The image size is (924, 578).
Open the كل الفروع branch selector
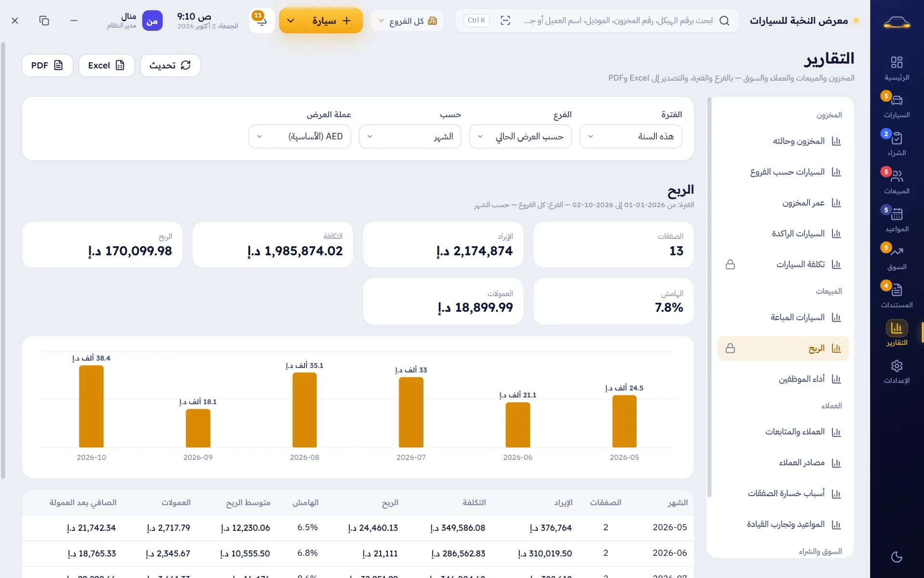tap(407, 21)
